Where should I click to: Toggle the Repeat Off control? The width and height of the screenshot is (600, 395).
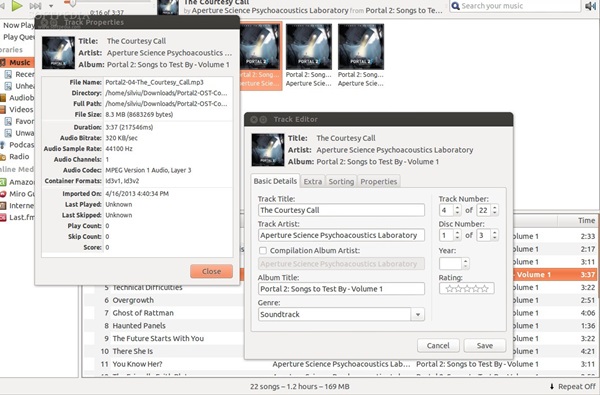[572, 387]
